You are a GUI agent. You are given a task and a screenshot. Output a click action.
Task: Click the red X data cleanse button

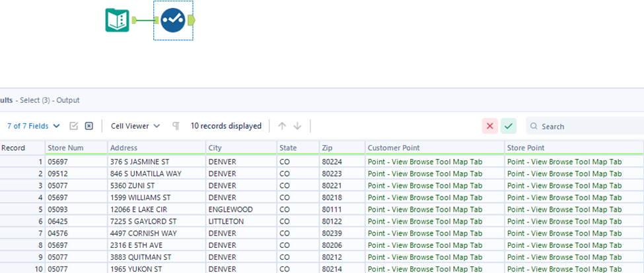click(489, 126)
